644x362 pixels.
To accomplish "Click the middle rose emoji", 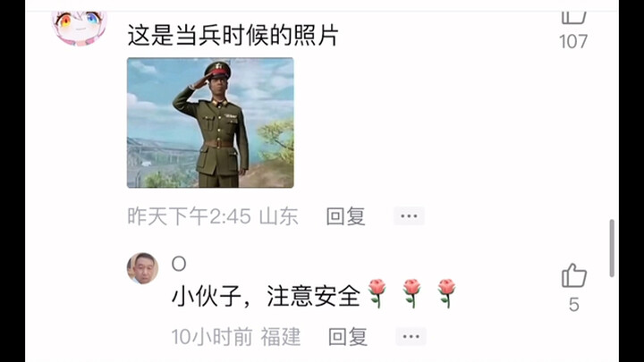I will point(412,293).
